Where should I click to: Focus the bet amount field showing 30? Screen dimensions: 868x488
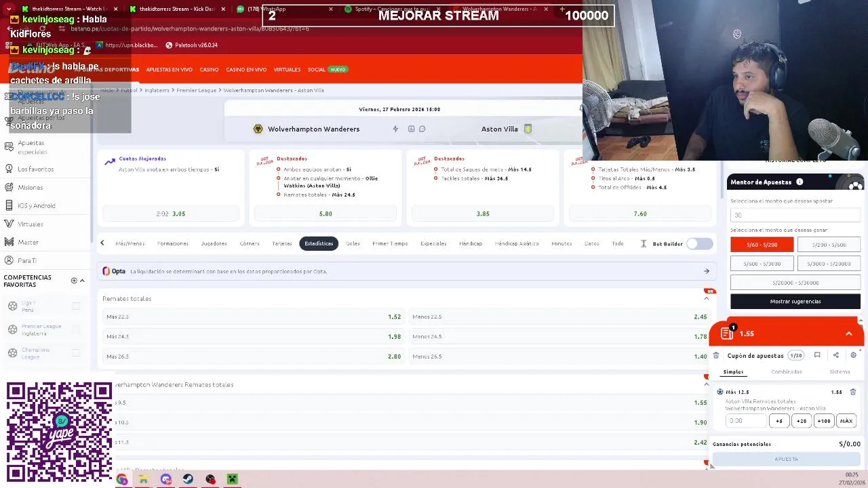click(x=795, y=215)
